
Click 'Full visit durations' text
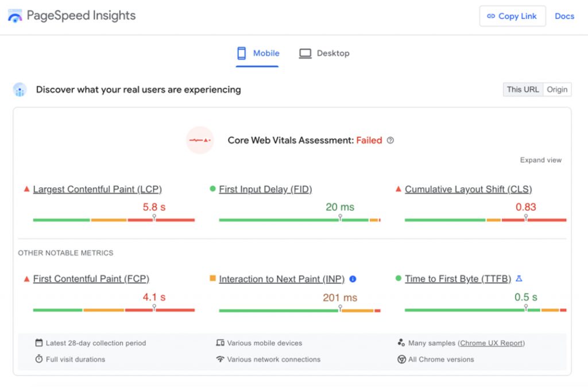75,359
